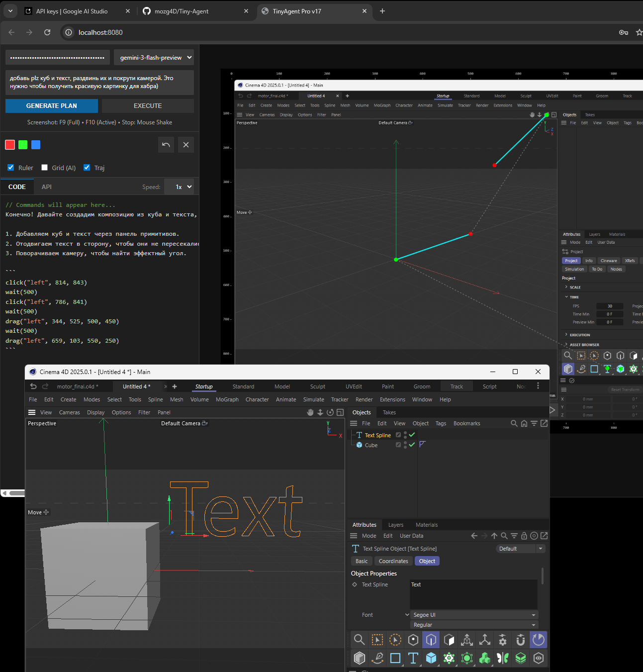
Task: Pick the red color swatch
Action: pyautogui.click(x=10, y=145)
